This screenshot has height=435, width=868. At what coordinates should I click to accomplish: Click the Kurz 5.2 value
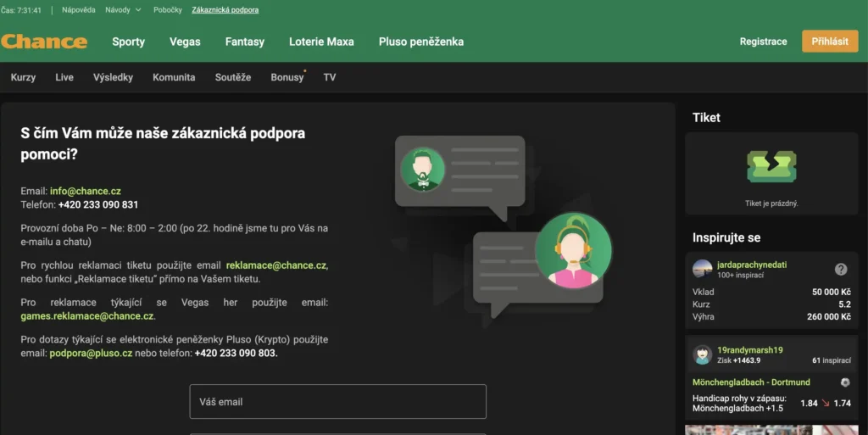[845, 304]
